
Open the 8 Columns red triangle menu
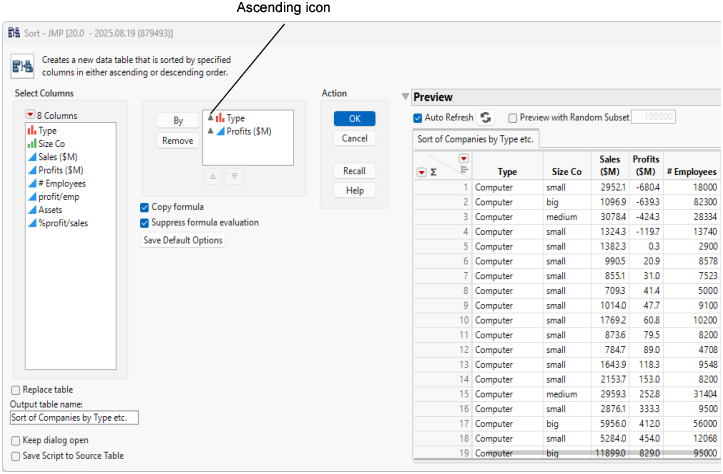[x=31, y=115]
